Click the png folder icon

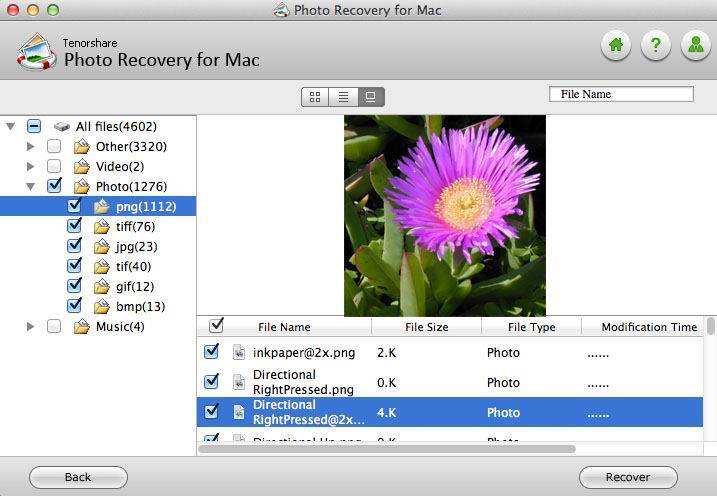tap(102, 207)
